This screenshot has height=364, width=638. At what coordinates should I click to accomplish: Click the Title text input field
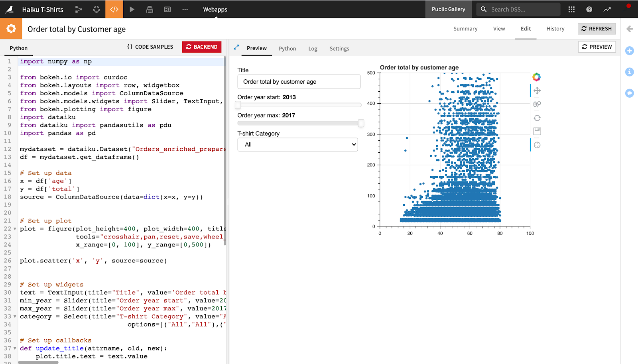coord(299,82)
